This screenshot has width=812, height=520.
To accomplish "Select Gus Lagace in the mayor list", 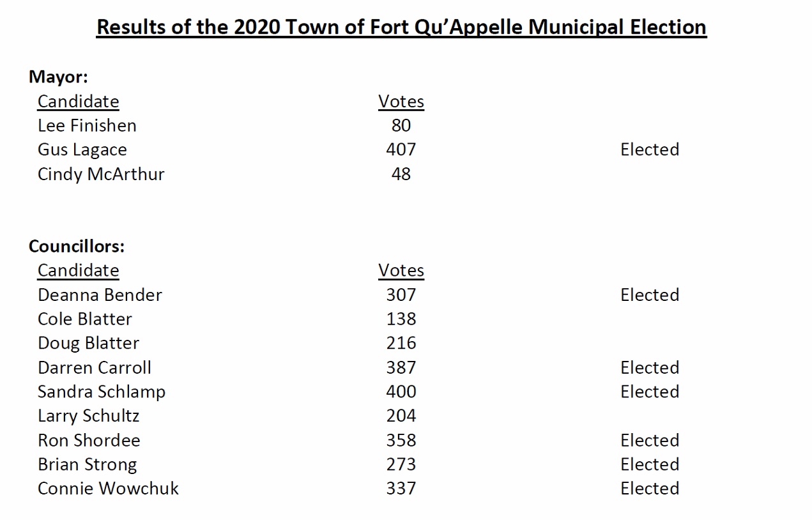I will click(82, 149).
